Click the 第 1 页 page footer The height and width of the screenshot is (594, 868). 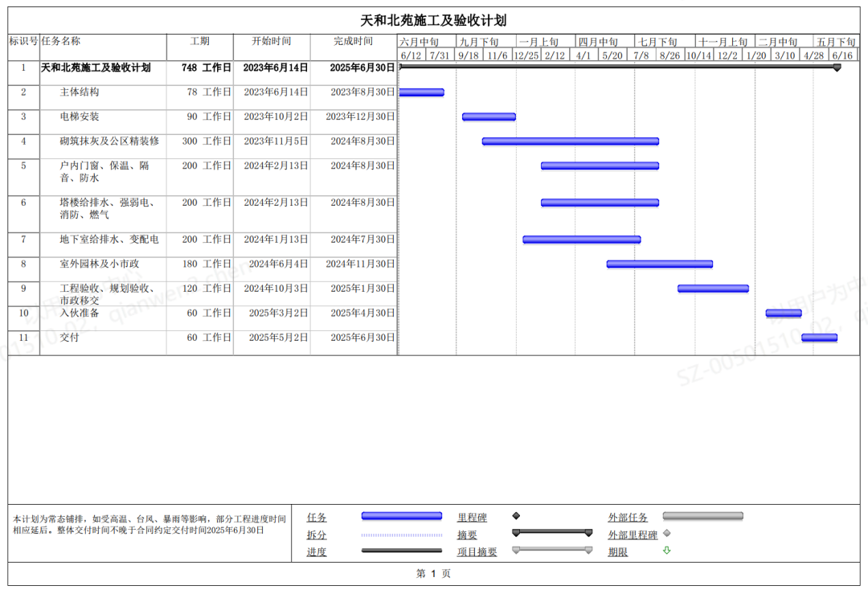click(433, 574)
